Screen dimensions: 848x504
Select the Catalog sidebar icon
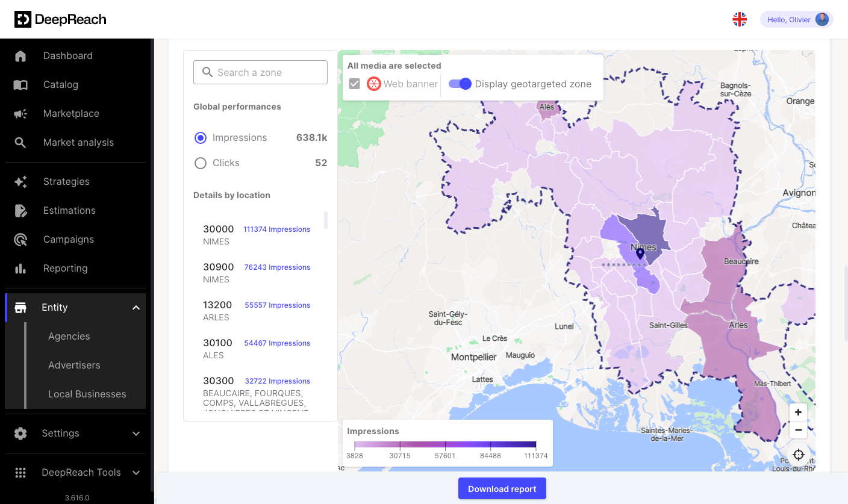[20, 84]
